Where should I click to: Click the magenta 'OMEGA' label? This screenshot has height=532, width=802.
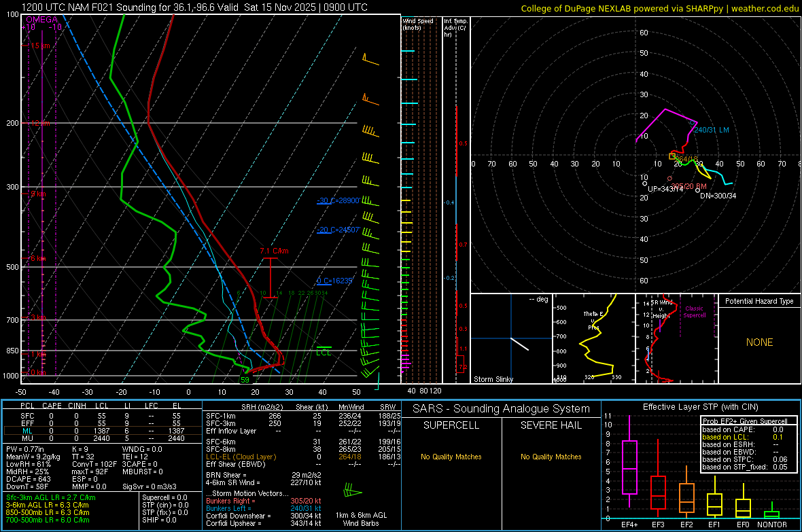pyautogui.click(x=42, y=20)
